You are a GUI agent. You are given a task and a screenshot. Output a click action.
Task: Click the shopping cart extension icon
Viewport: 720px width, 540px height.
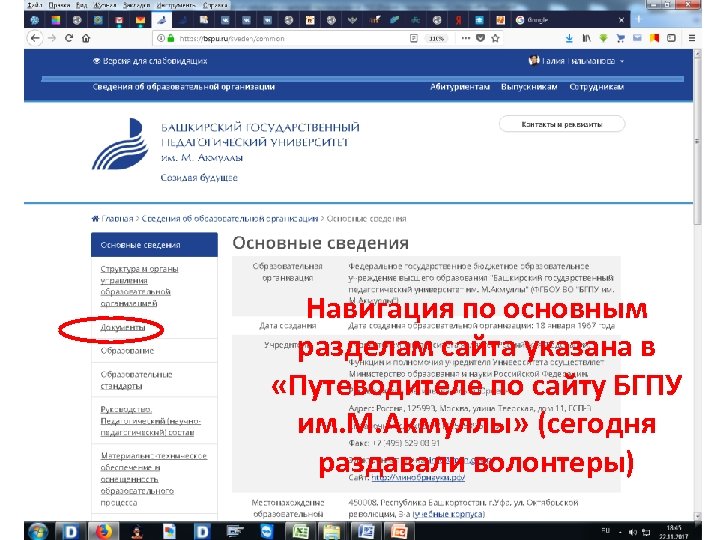point(620,39)
